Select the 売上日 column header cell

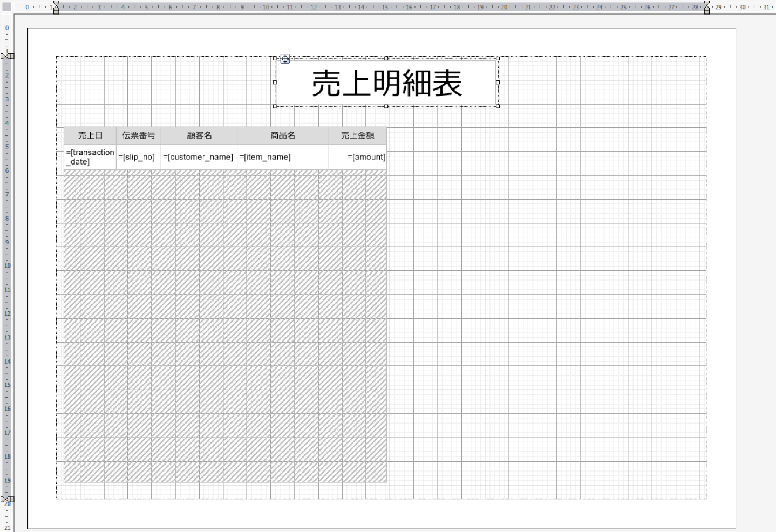(90, 135)
